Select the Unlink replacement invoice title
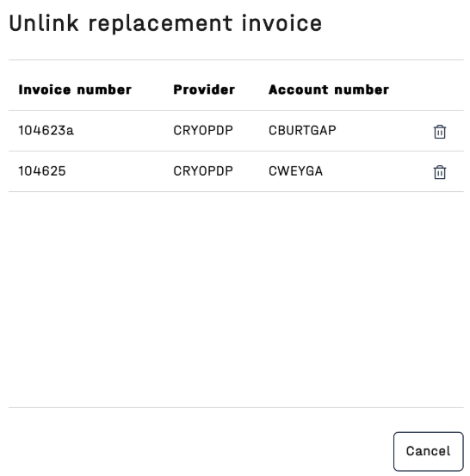The height and width of the screenshot is (476, 470). pos(165,24)
